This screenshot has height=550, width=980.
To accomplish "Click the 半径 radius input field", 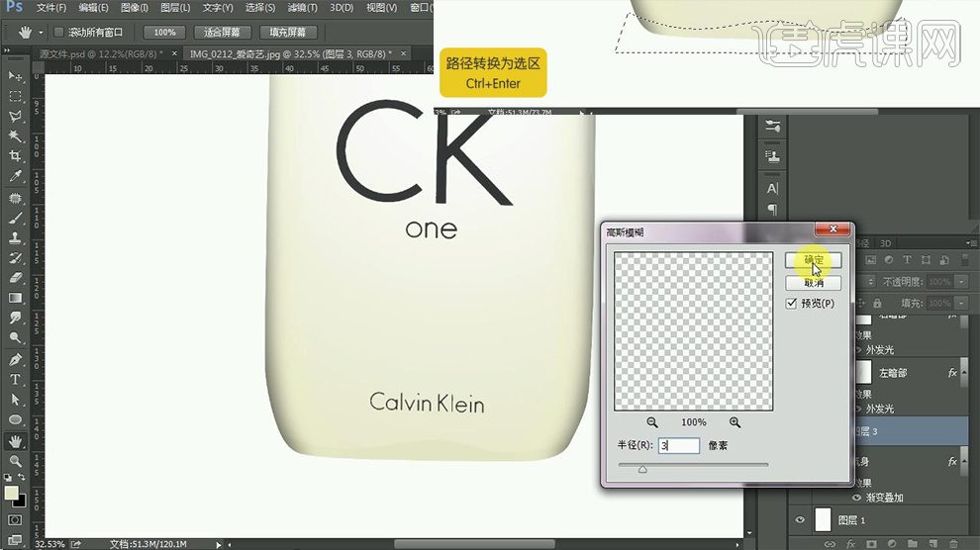I will click(679, 445).
